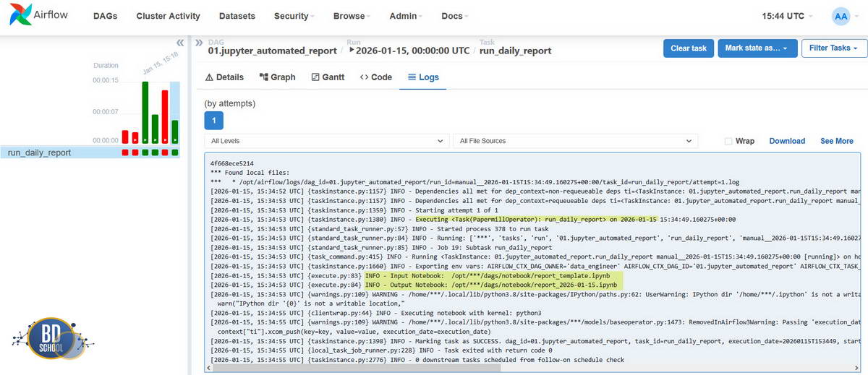The width and height of the screenshot is (868, 375).
Task: Open the 15:44 UTC timezone dropdown
Action: click(x=787, y=16)
